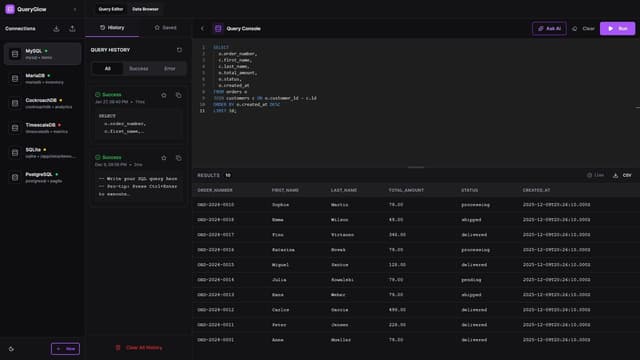
Task: Select the MariaDB connection
Action: coord(42,78)
